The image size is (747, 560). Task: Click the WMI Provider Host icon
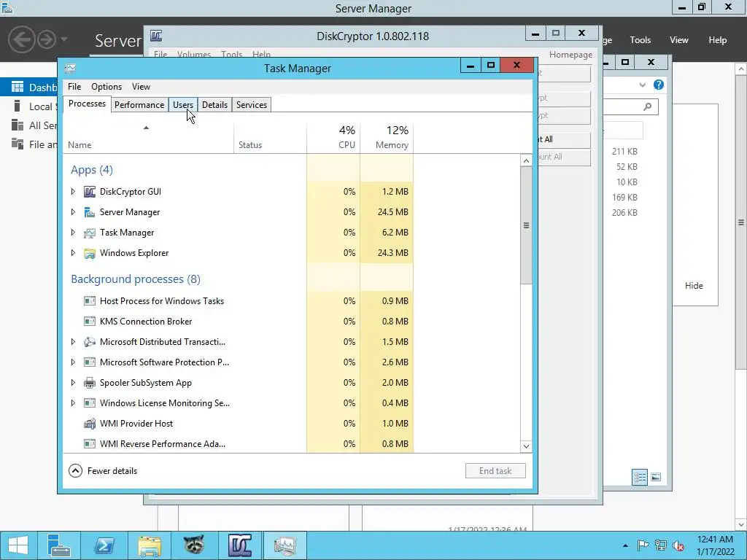[x=90, y=424]
